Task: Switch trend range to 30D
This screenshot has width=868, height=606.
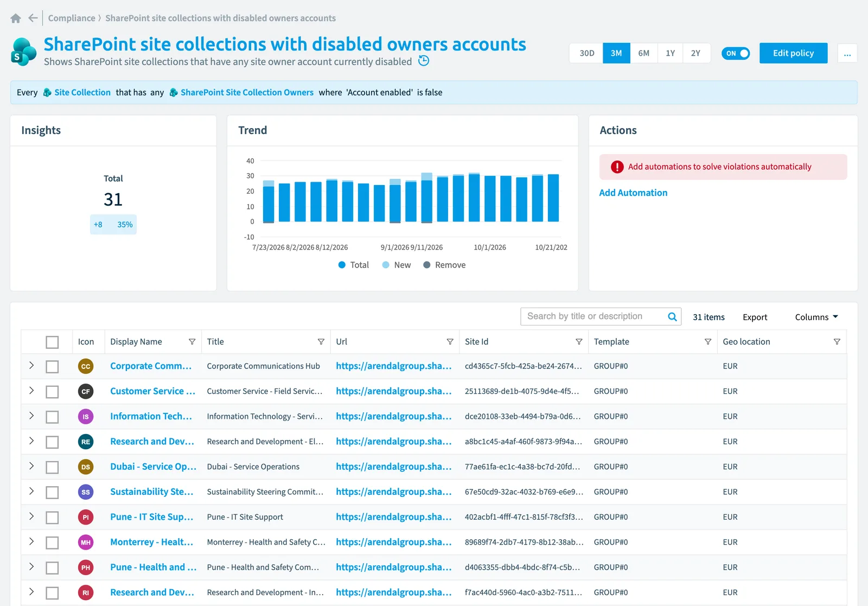Action: (586, 53)
